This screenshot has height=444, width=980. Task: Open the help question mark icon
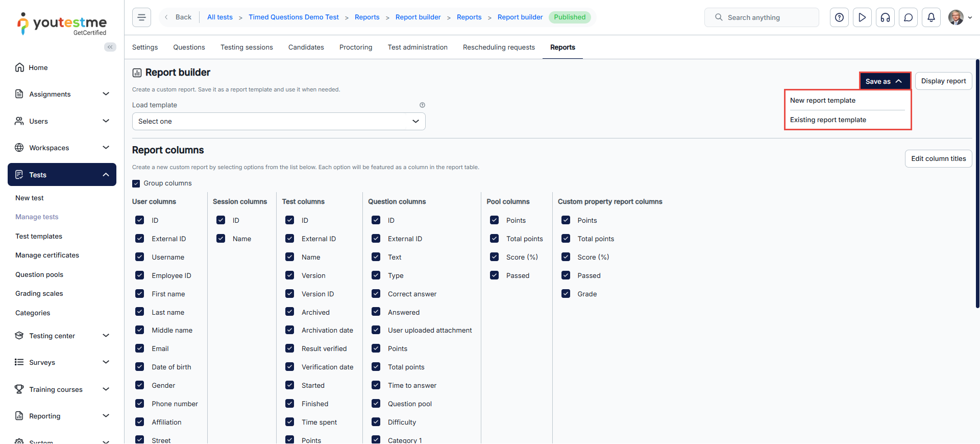point(839,17)
